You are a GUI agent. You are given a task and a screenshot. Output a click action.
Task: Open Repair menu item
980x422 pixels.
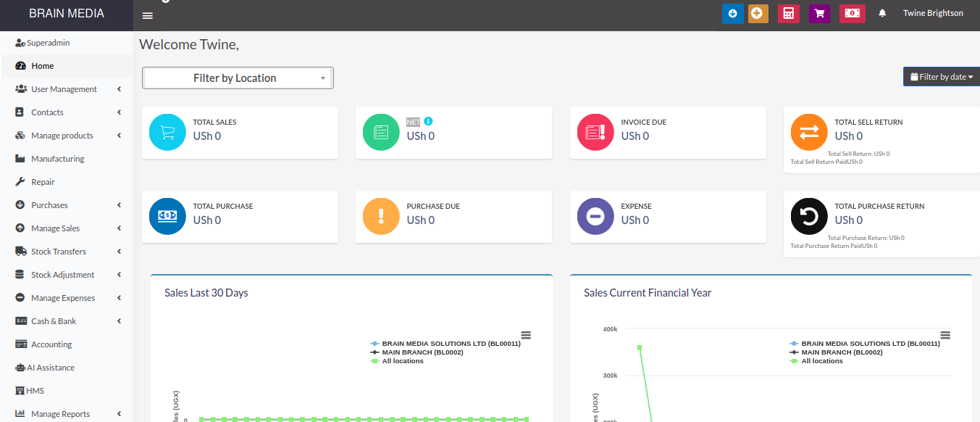click(67, 182)
